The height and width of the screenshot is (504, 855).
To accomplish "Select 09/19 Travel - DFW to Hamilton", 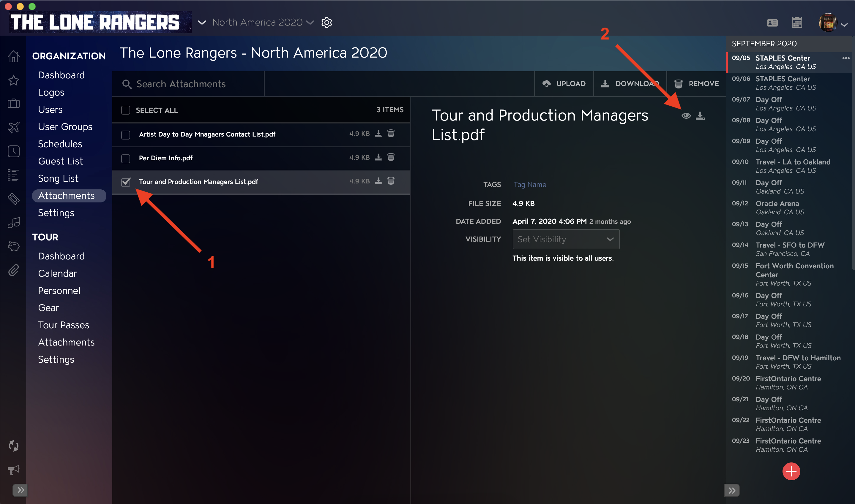I will pyautogui.click(x=789, y=362).
